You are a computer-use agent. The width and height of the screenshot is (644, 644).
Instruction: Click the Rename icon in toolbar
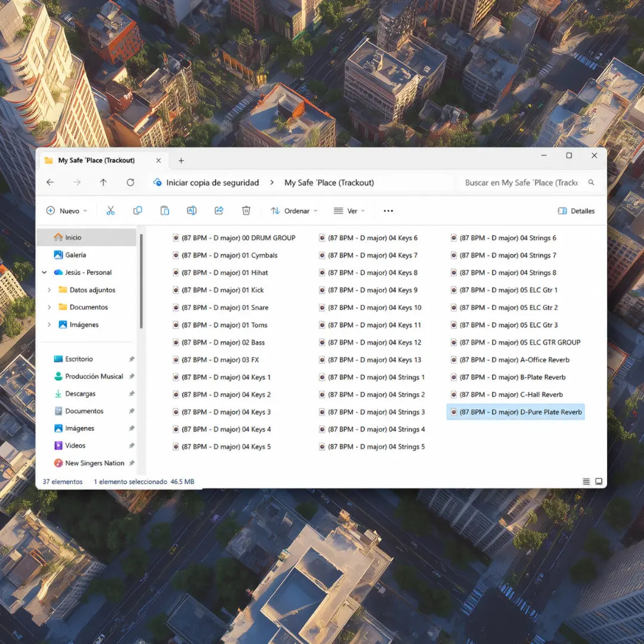coord(192,210)
